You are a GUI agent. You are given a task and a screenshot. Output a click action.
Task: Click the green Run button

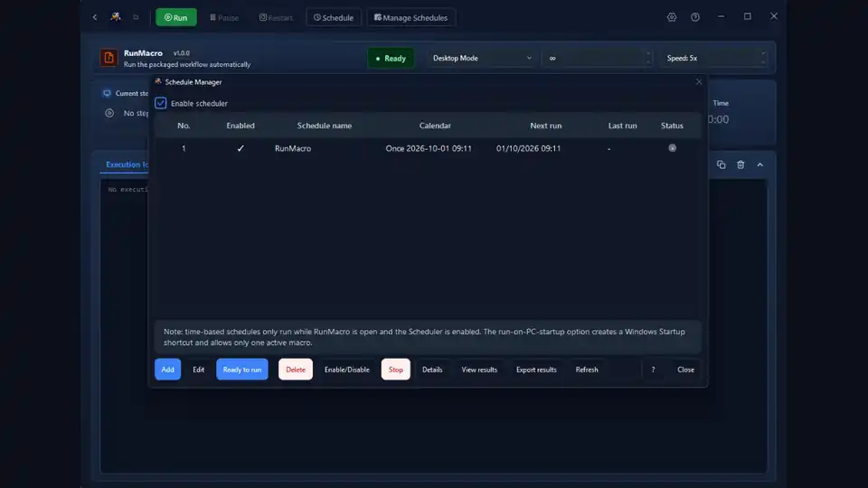coord(176,17)
